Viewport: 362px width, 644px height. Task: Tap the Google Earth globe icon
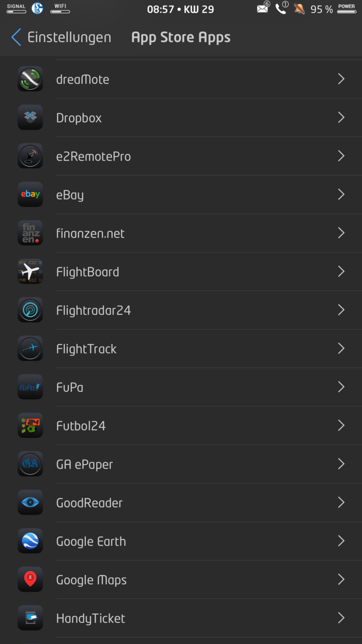click(x=30, y=541)
